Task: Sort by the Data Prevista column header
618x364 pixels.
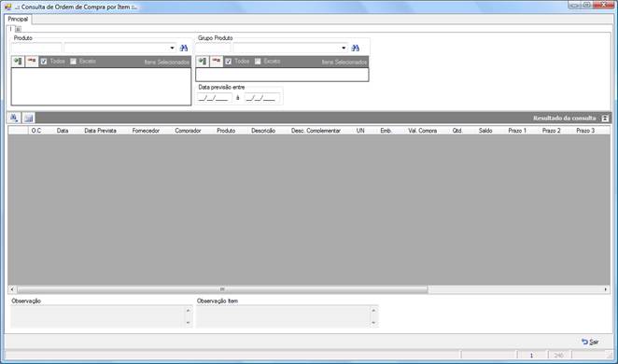Action: (x=100, y=131)
